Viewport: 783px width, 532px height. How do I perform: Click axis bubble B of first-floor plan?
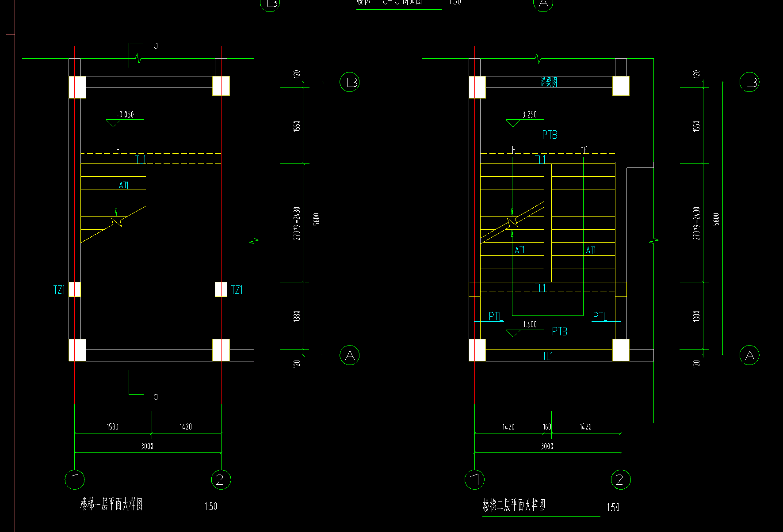click(349, 82)
